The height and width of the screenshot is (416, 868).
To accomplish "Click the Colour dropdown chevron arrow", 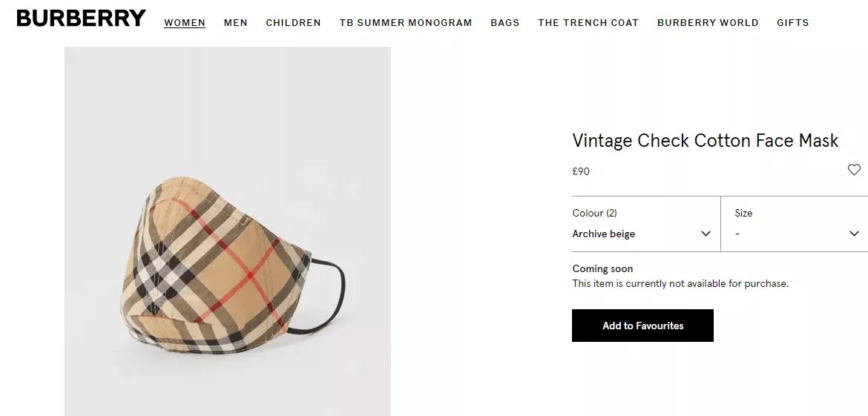I will (x=706, y=234).
